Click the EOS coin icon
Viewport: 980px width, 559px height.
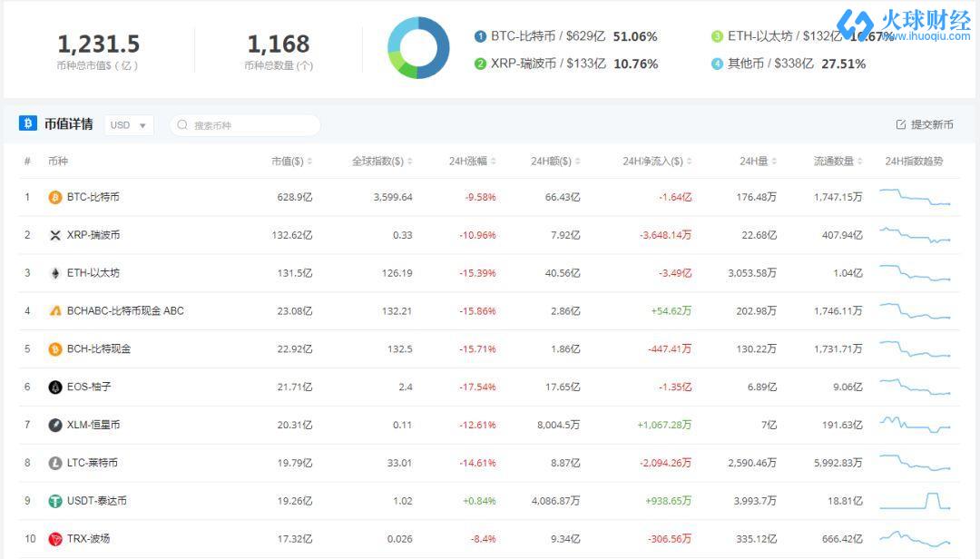55,387
